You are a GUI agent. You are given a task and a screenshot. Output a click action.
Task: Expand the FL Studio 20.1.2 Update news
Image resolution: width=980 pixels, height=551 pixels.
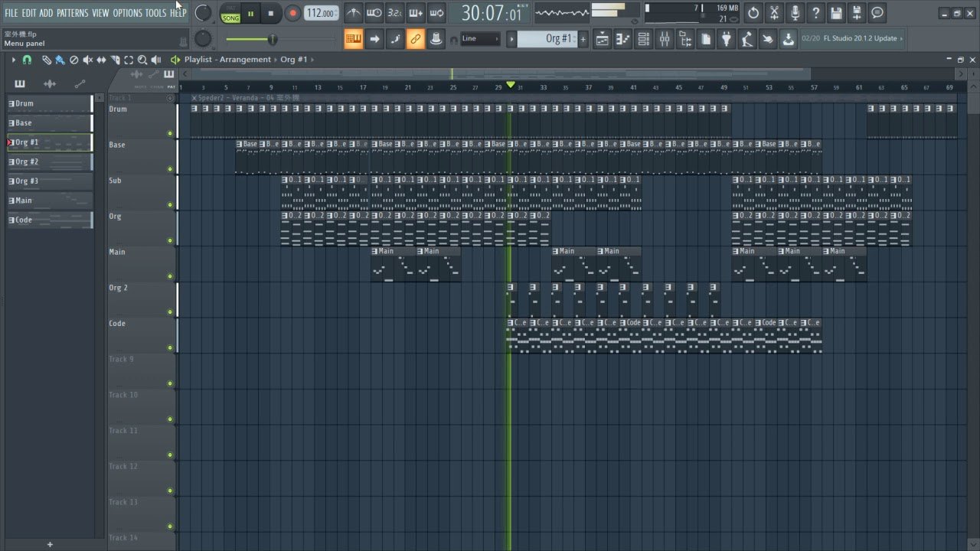pyautogui.click(x=852, y=38)
